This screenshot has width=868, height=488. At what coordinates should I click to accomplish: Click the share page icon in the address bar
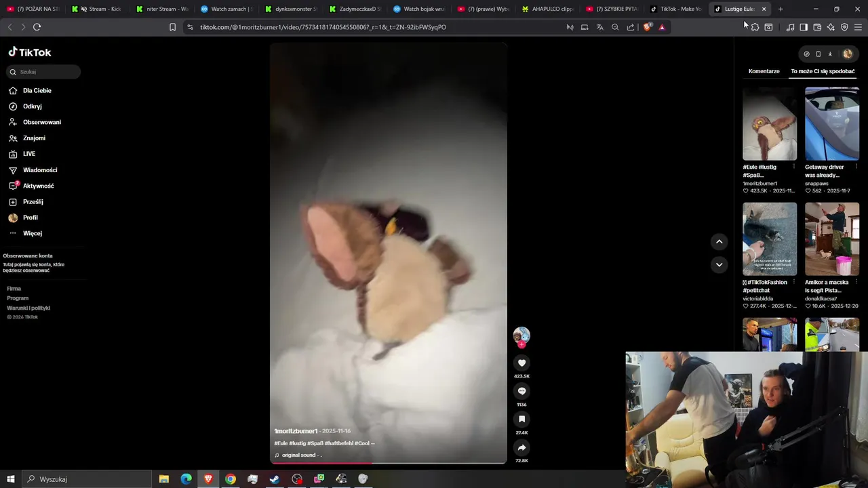point(631,27)
